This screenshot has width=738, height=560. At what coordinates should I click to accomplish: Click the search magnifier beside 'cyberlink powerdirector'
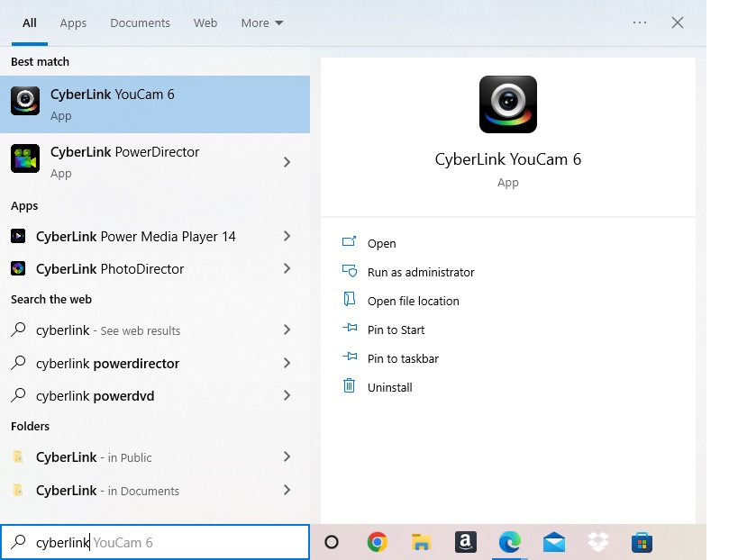click(x=18, y=363)
